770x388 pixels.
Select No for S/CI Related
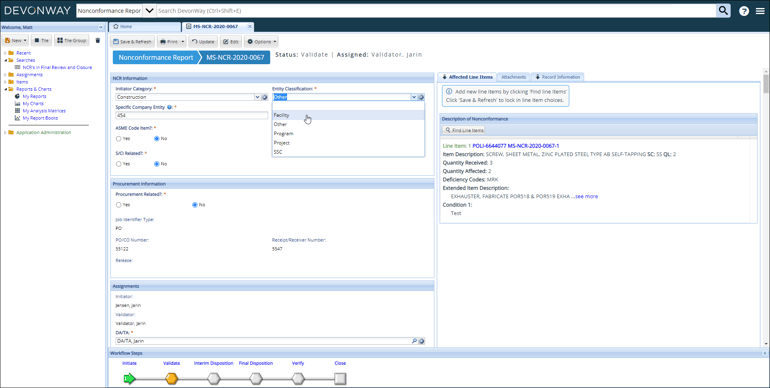pyautogui.click(x=157, y=164)
